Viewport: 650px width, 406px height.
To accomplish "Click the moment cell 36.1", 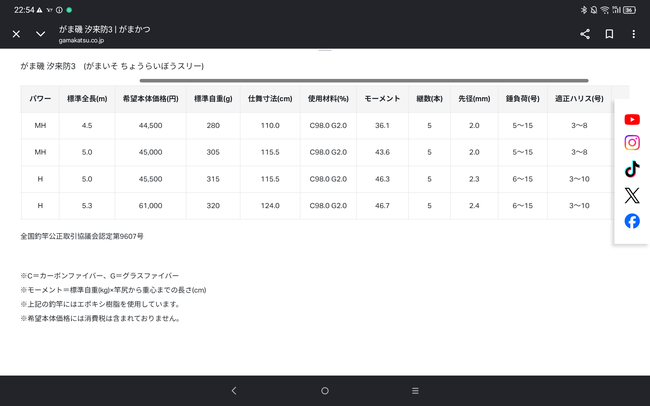I will pos(382,125).
